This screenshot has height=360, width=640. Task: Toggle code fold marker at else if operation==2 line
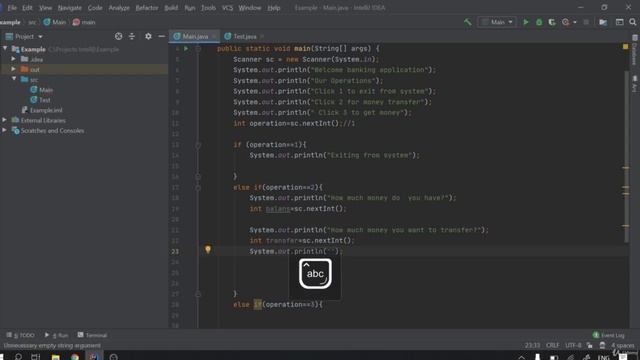[198, 187]
